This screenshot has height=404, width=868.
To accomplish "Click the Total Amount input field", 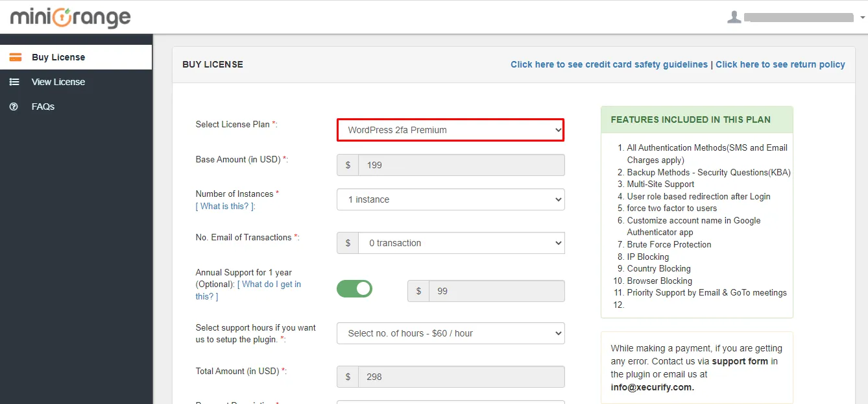I will click(x=461, y=376).
